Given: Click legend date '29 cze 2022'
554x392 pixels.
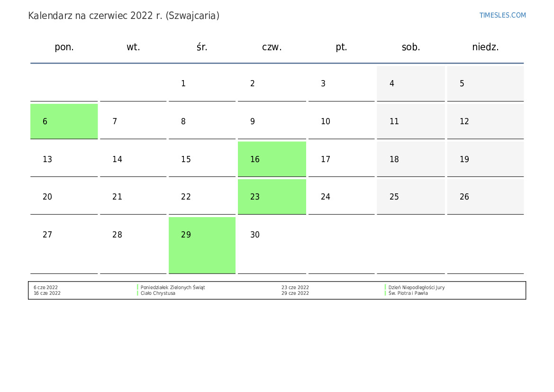Looking at the screenshot, I should pyautogui.click(x=295, y=293).
